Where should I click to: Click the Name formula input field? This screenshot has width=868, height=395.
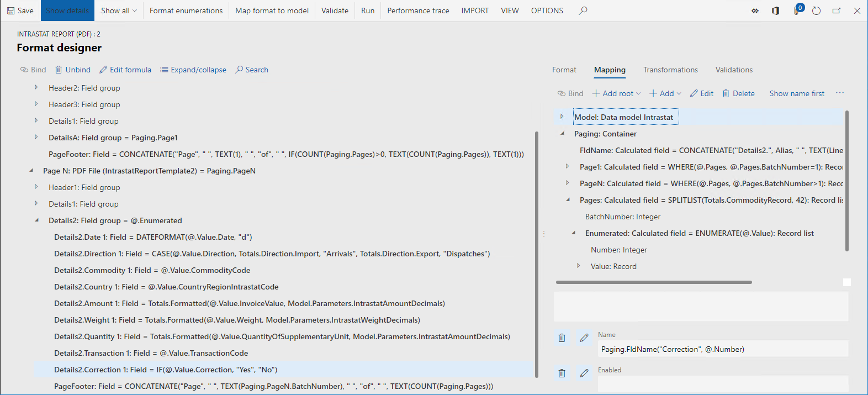(723, 349)
